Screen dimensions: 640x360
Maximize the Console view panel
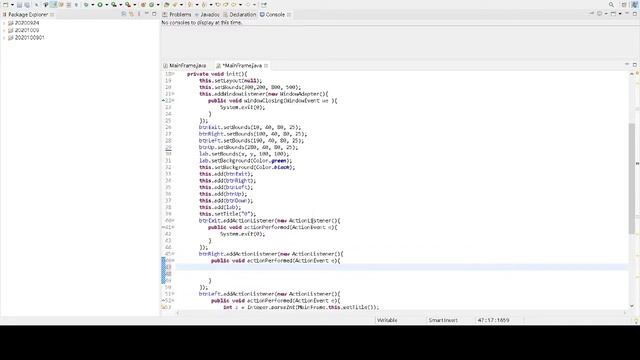point(635,13)
